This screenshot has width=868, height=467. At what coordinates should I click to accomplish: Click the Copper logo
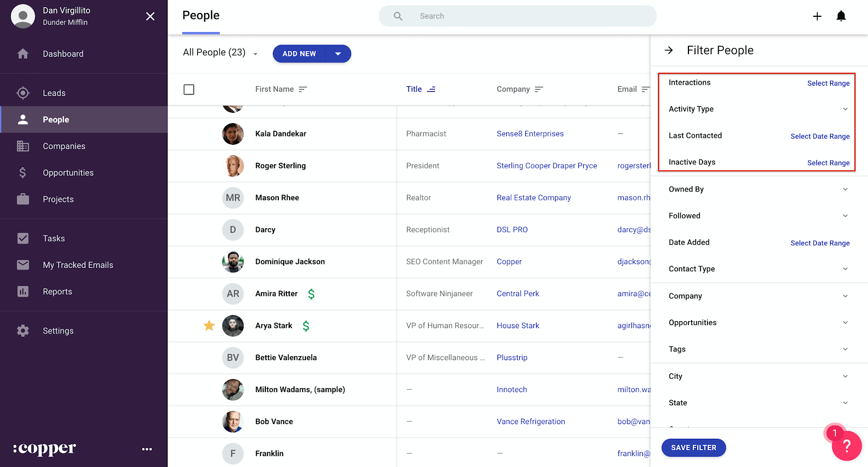[44, 449]
